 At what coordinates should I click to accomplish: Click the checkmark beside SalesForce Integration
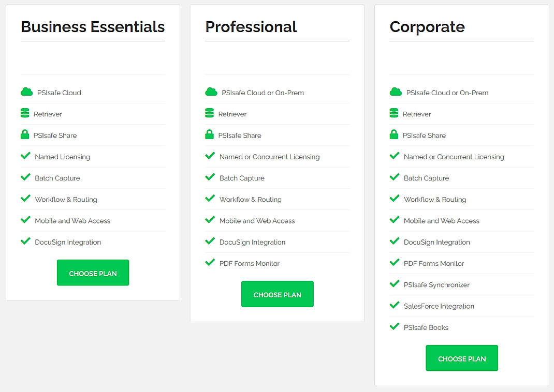[x=395, y=306]
